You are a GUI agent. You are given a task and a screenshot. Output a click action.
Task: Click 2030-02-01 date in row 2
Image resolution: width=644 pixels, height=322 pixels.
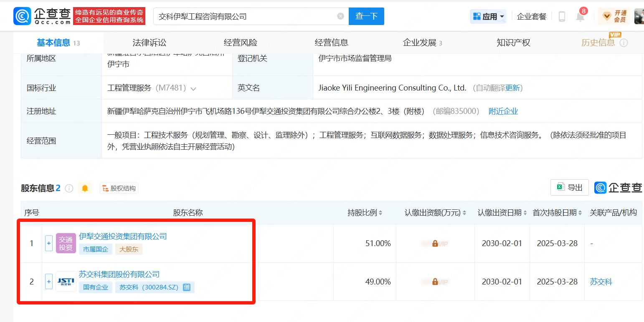502,282
